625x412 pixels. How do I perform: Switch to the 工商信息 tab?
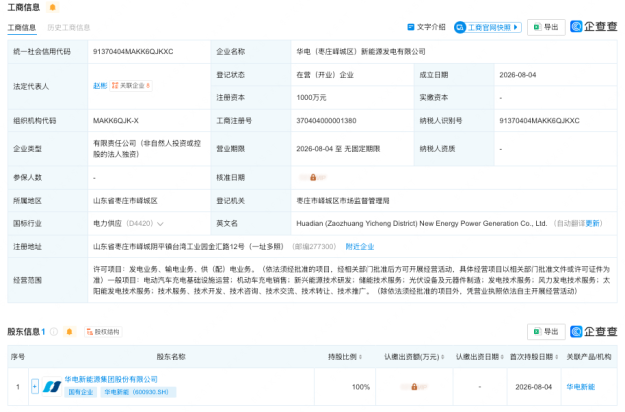[x=22, y=27]
